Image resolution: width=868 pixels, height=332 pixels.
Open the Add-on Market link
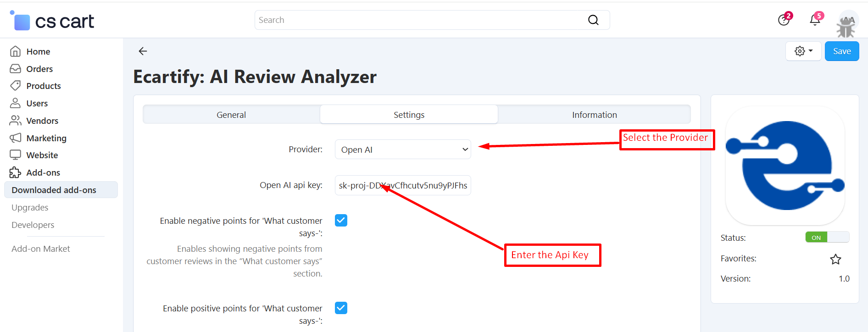point(41,249)
